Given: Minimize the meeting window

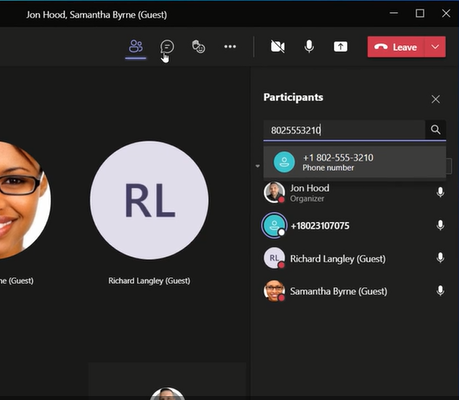Looking at the screenshot, I should pos(394,13).
